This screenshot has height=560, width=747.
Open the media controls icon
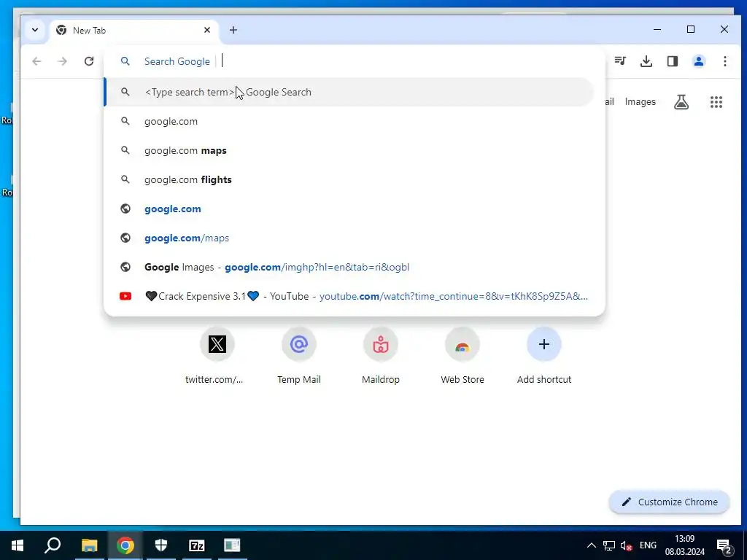(x=620, y=61)
